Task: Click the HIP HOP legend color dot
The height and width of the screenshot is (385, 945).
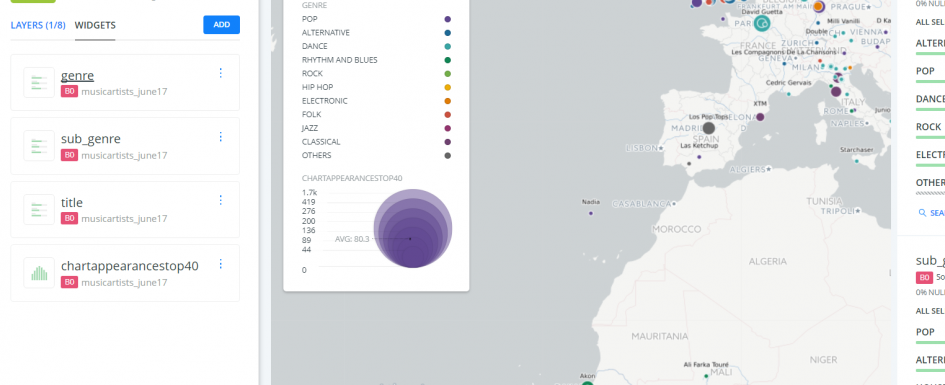Action: coord(447,87)
